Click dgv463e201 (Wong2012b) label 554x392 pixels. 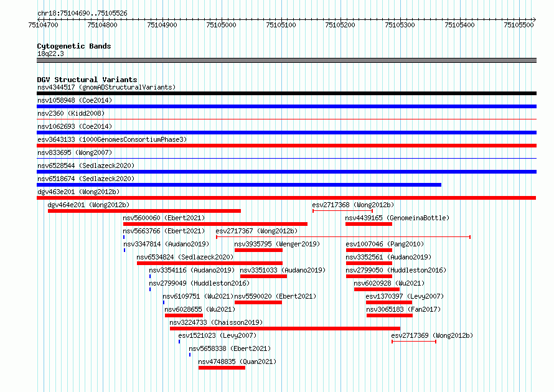click(x=78, y=192)
